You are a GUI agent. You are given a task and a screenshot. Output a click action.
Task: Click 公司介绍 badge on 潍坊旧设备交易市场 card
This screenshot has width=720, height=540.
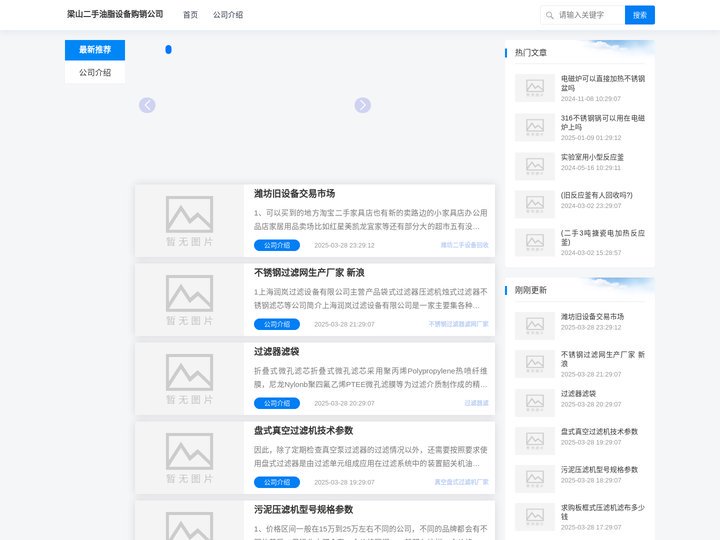(277, 245)
